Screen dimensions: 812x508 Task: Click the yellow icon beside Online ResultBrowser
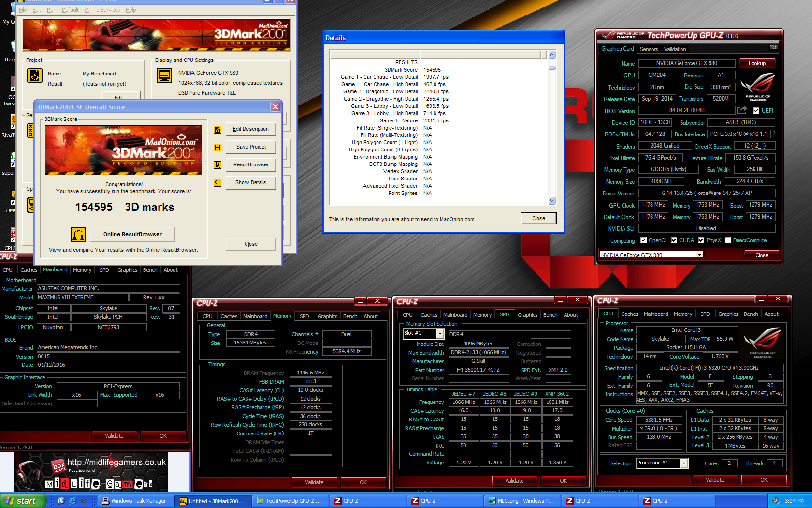pyautogui.click(x=78, y=234)
